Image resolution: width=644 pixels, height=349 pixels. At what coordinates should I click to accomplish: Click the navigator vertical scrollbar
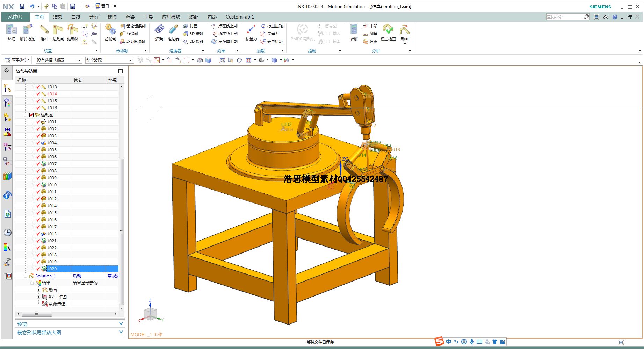pyautogui.click(x=122, y=232)
